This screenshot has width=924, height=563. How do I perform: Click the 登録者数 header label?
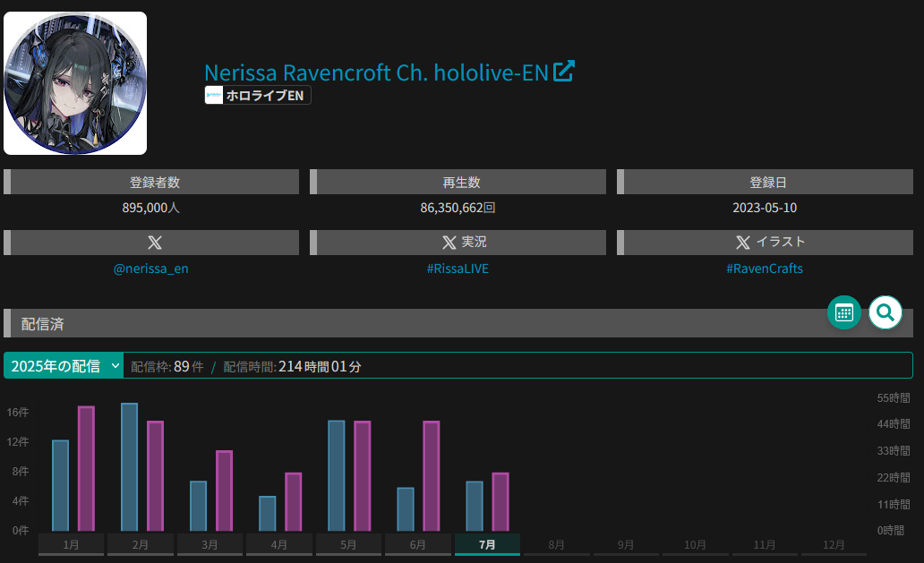click(x=154, y=182)
